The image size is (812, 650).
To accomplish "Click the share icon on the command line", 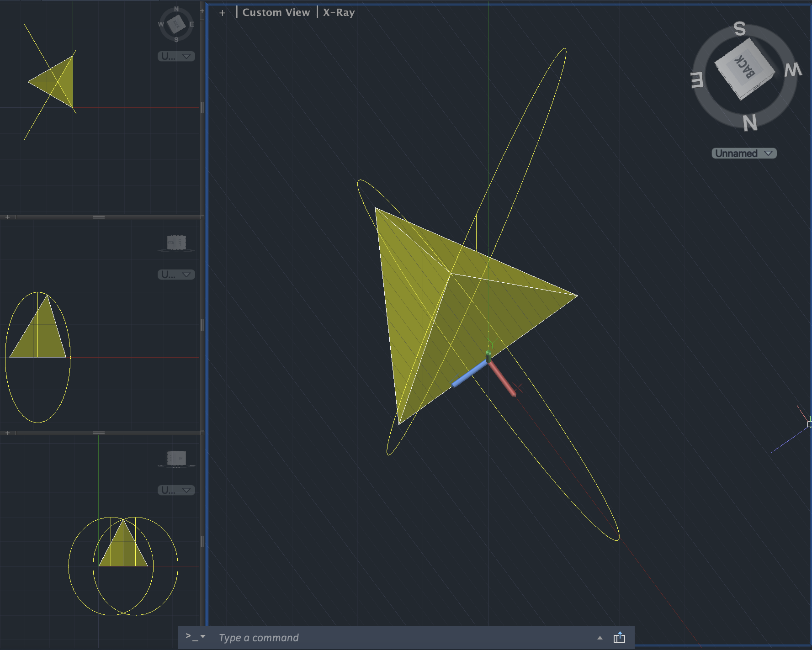I will pyautogui.click(x=619, y=638).
